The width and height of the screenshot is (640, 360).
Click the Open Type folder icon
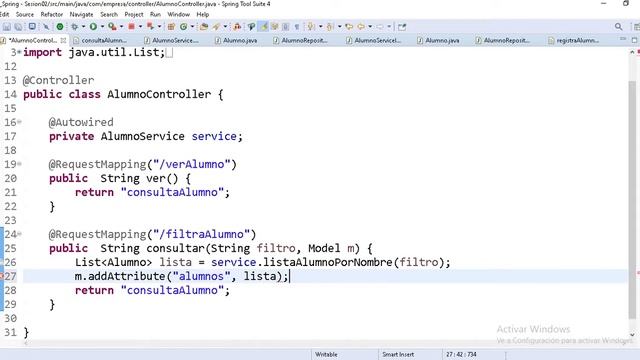tap(203, 27)
